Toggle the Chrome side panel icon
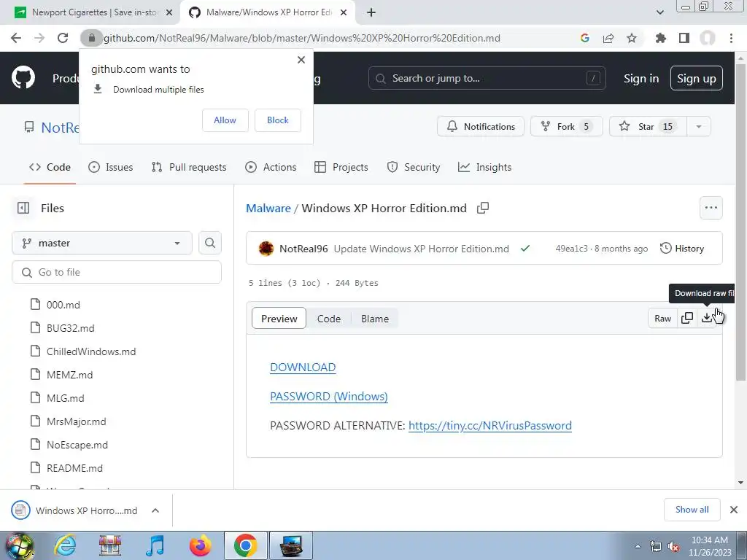 (684, 38)
